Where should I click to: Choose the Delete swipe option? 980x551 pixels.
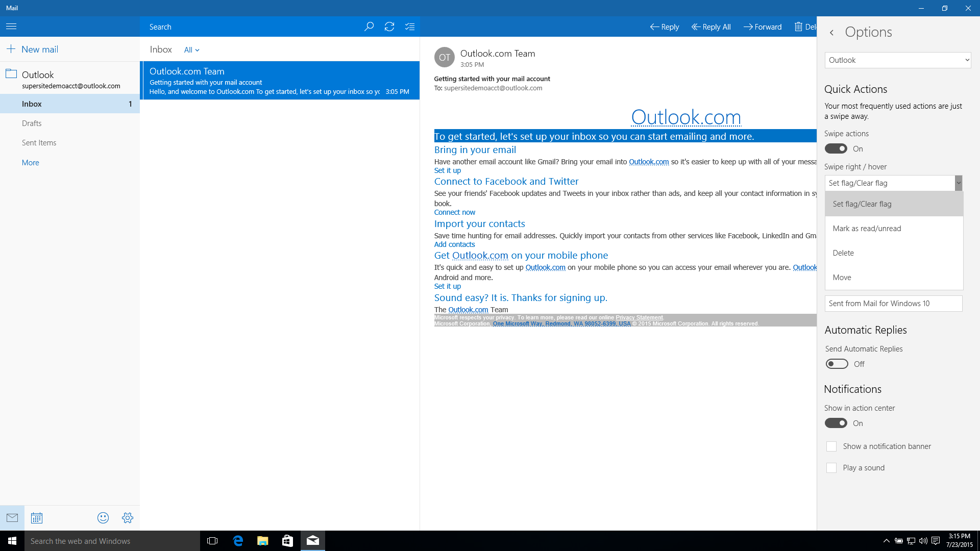pyautogui.click(x=843, y=253)
